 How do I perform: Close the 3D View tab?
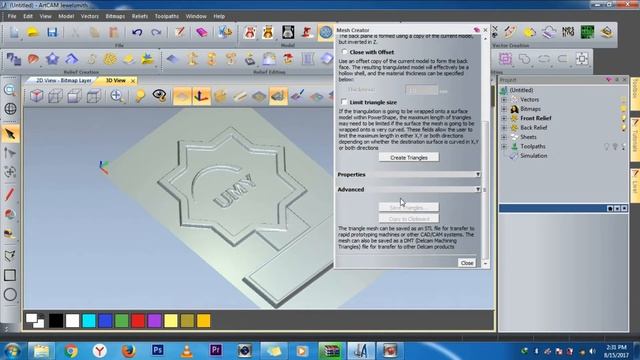click(x=133, y=81)
